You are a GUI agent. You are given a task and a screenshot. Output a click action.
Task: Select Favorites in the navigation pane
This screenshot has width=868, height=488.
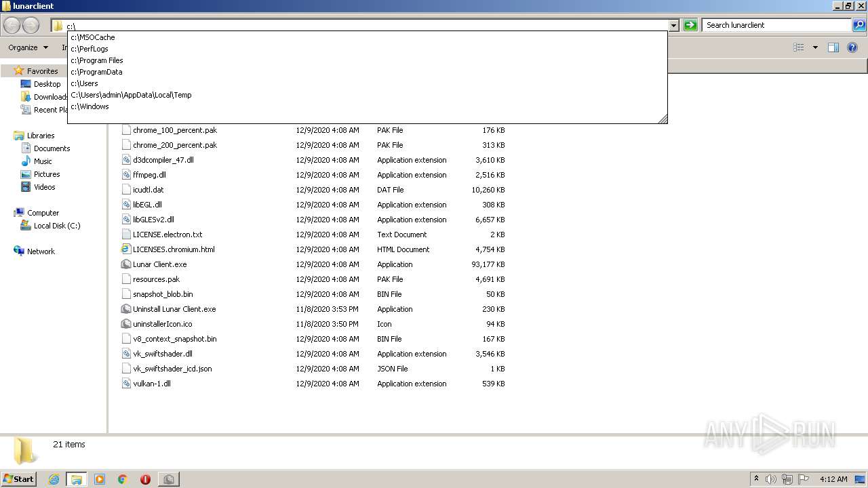click(x=42, y=71)
